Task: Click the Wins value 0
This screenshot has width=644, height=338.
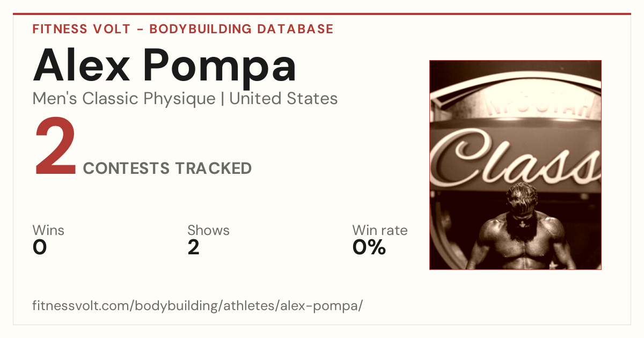Action: coord(40,247)
